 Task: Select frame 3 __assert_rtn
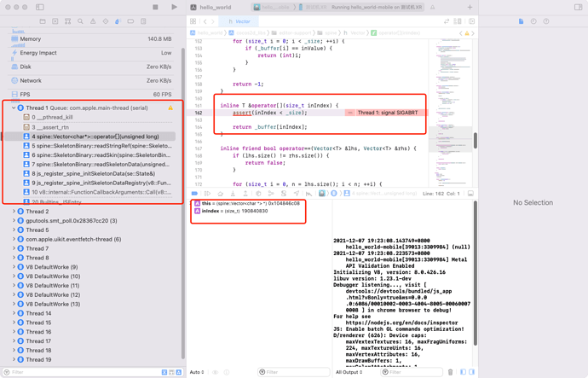[99, 127]
